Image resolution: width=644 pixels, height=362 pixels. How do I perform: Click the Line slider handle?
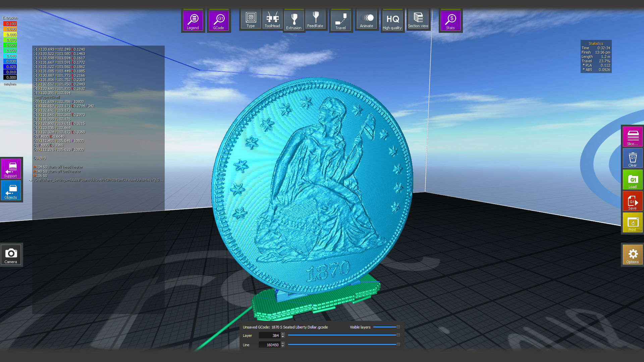pyautogui.click(x=398, y=345)
